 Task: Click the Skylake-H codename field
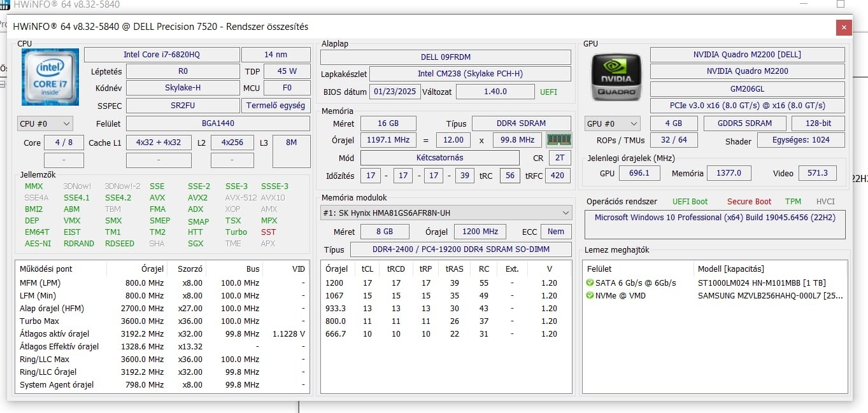pos(183,88)
